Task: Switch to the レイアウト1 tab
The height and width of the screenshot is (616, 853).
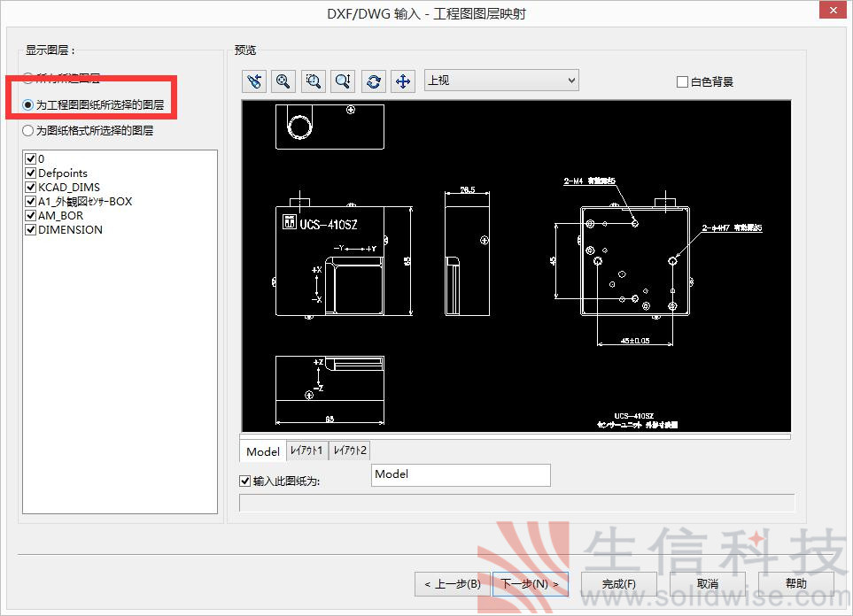Action: [306, 451]
